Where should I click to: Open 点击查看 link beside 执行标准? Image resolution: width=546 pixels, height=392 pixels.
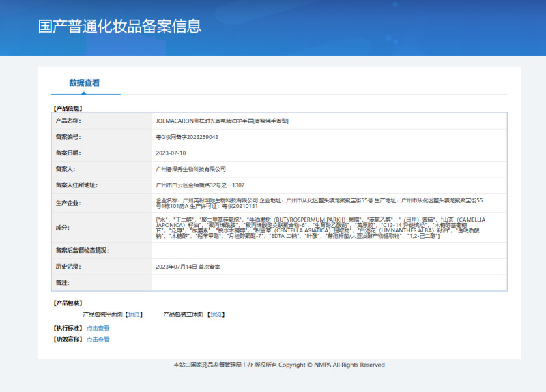[x=98, y=328]
